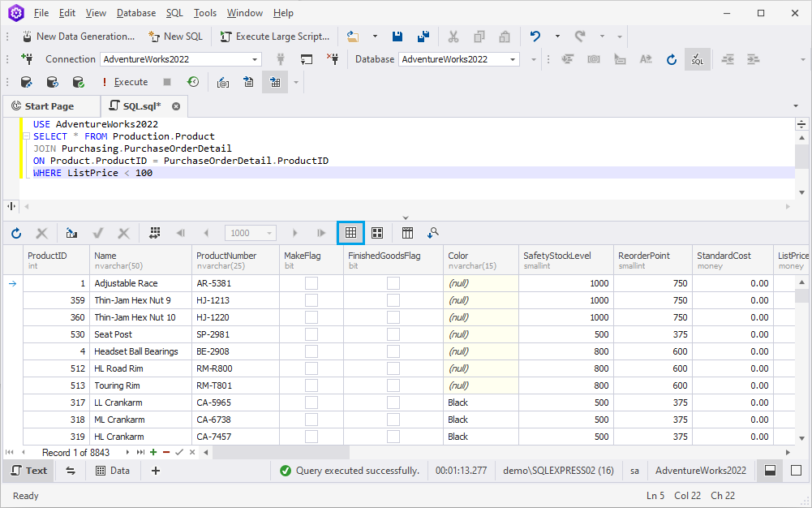Click the swap panes arrows icon

(71, 470)
